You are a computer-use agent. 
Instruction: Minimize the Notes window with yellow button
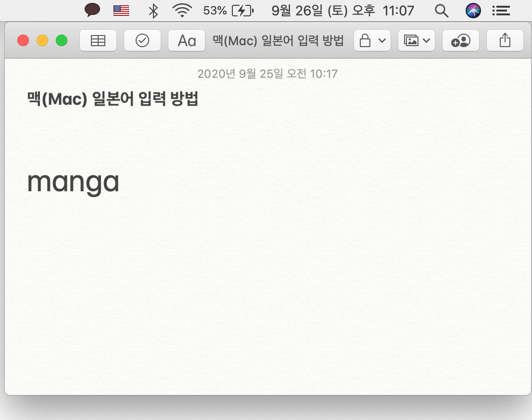pyautogui.click(x=42, y=41)
